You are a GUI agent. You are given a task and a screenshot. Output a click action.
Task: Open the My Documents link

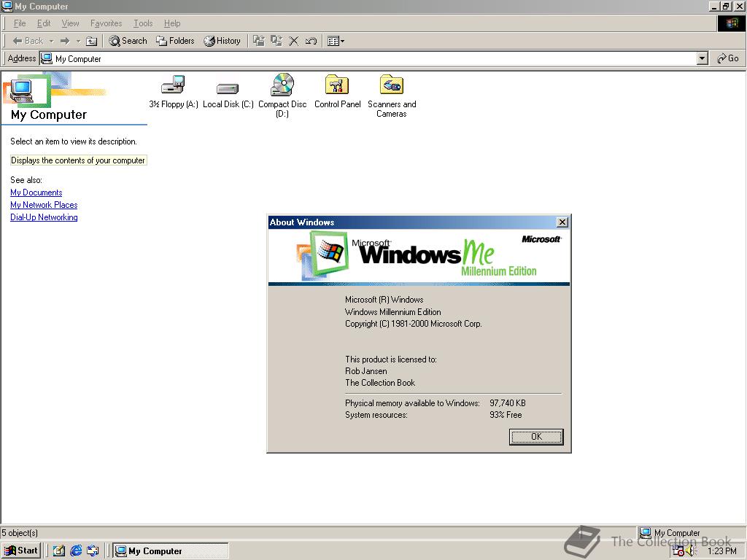click(x=36, y=192)
